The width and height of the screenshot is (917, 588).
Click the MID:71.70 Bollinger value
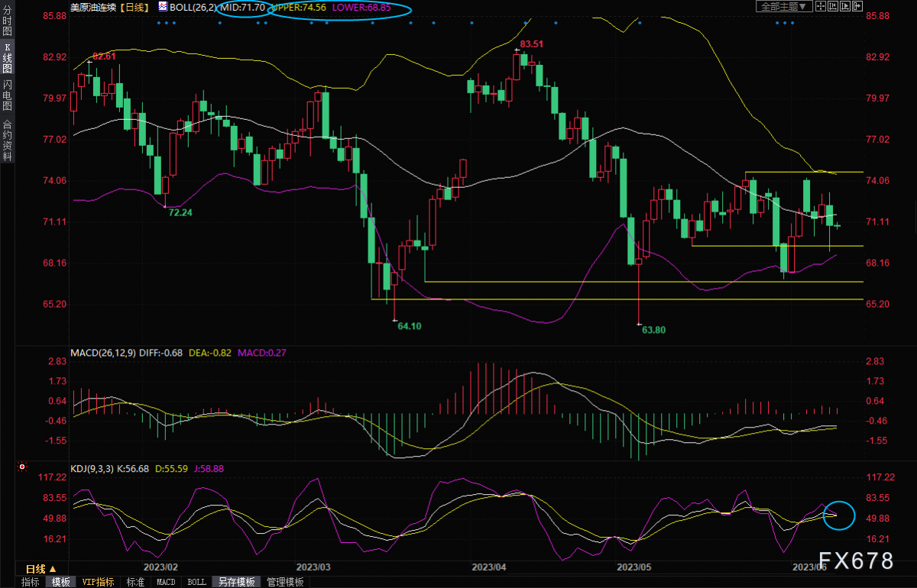click(x=242, y=7)
